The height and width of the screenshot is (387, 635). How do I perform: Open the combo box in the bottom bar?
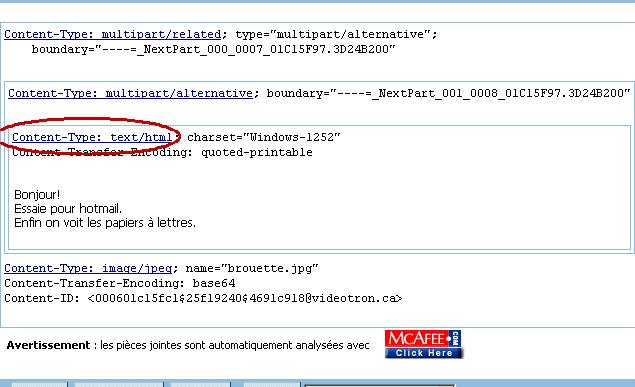(380, 385)
